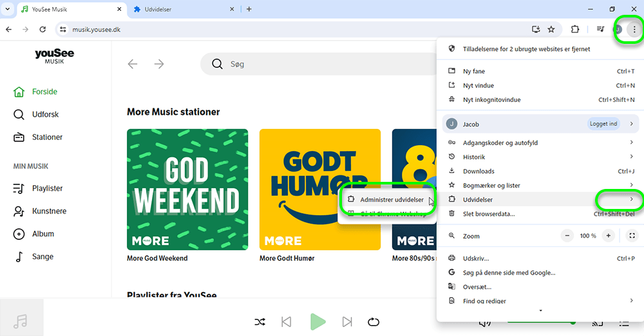
Task: Expand Adgangskoder og autofyld submenu
Action: (x=631, y=143)
